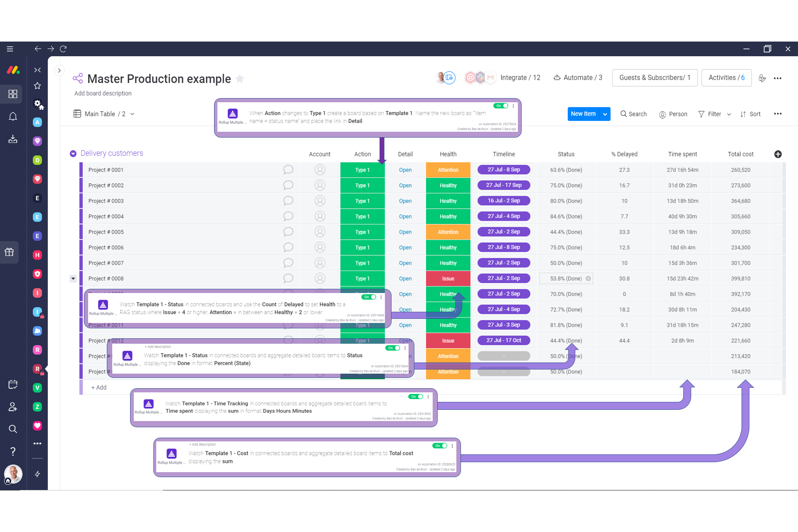This screenshot has height=532, width=798.
Task: Disable the Template 1 - Time Tracking automation
Action: click(x=415, y=397)
